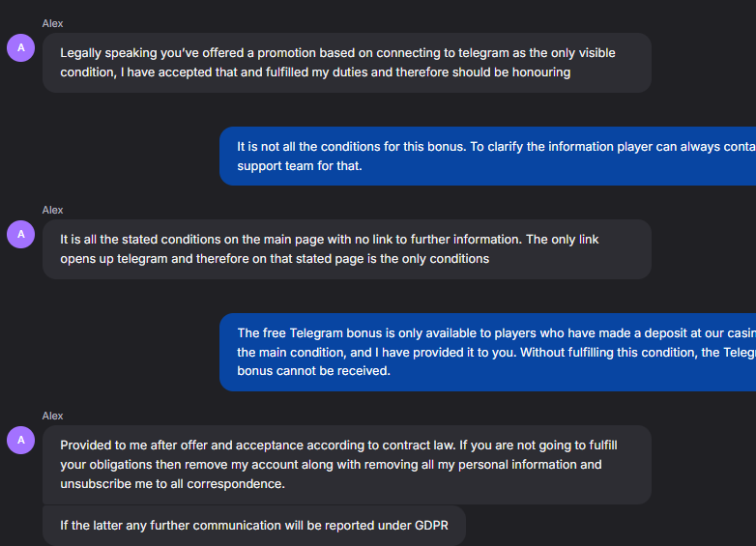The image size is (756, 546).
Task: Select message "It is all the stated conditions"
Action: (x=346, y=249)
